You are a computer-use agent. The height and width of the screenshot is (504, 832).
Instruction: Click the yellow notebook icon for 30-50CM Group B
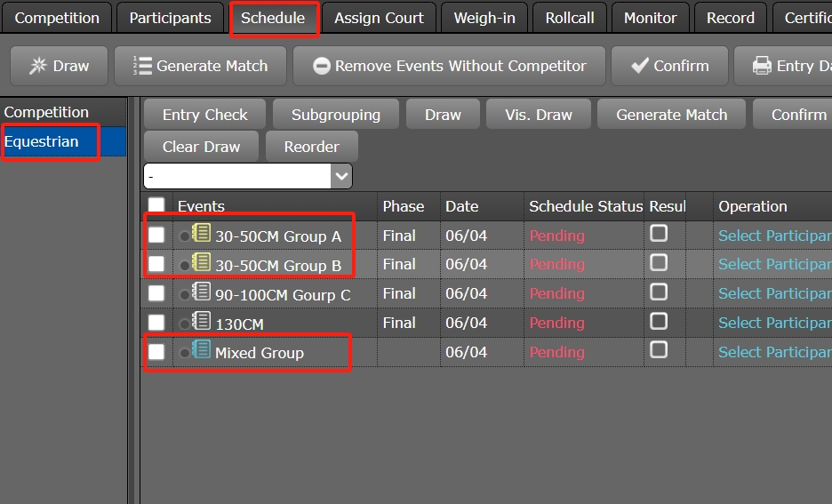202,264
